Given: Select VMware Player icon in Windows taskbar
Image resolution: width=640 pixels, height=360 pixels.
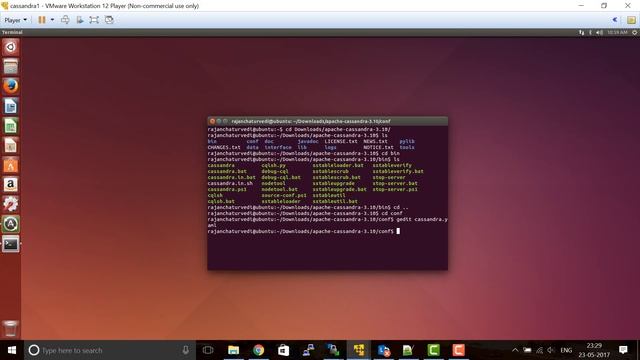Looking at the screenshot, I should point(359,350).
